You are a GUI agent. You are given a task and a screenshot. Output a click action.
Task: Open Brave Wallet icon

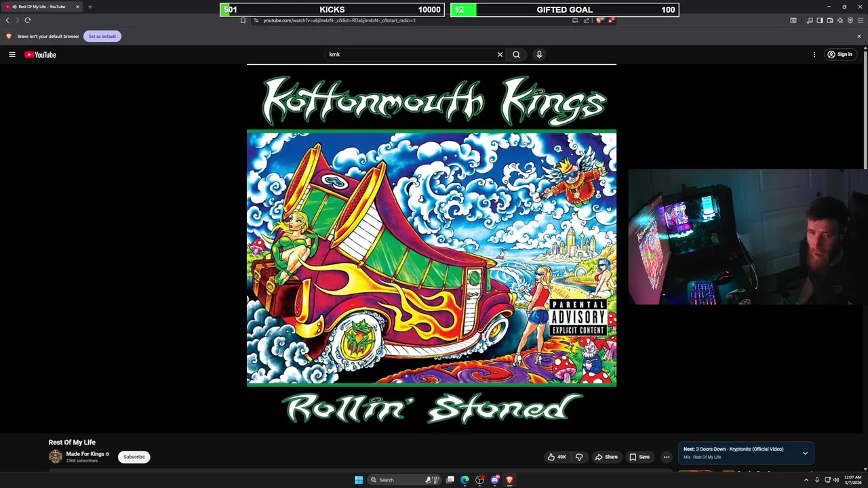coord(830,20)
